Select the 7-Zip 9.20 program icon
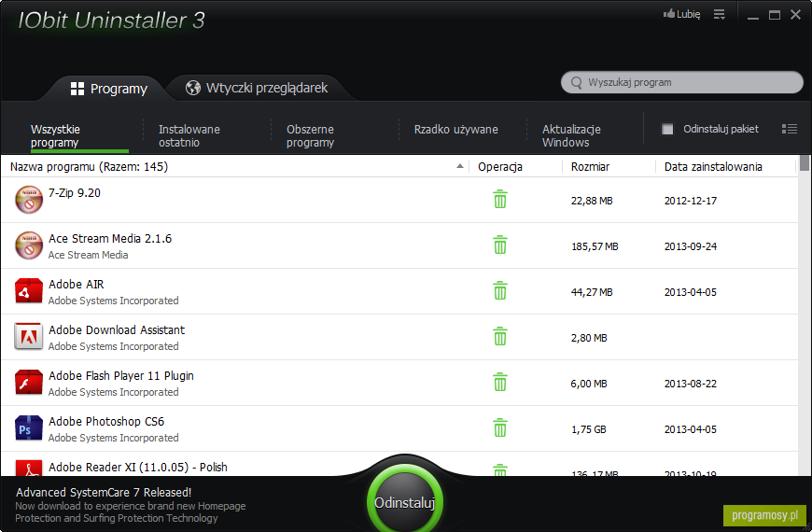The width and height of the screenshot is (812, 532). coord(29,200)
